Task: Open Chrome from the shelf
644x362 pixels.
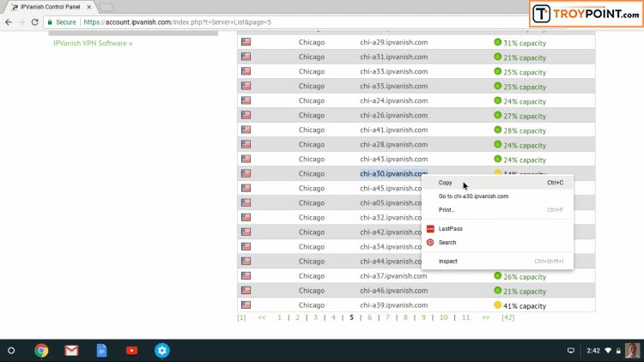Action: pyautogui.click(x=41, y=351)
